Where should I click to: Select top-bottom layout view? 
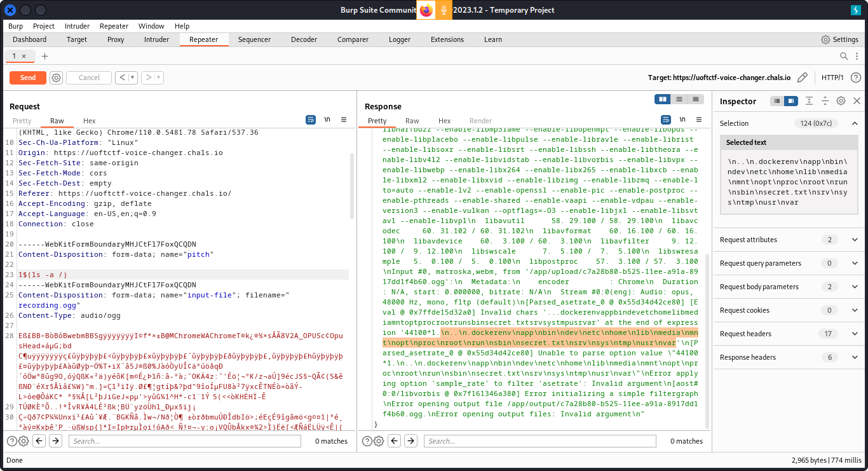(x=679, y=99)
